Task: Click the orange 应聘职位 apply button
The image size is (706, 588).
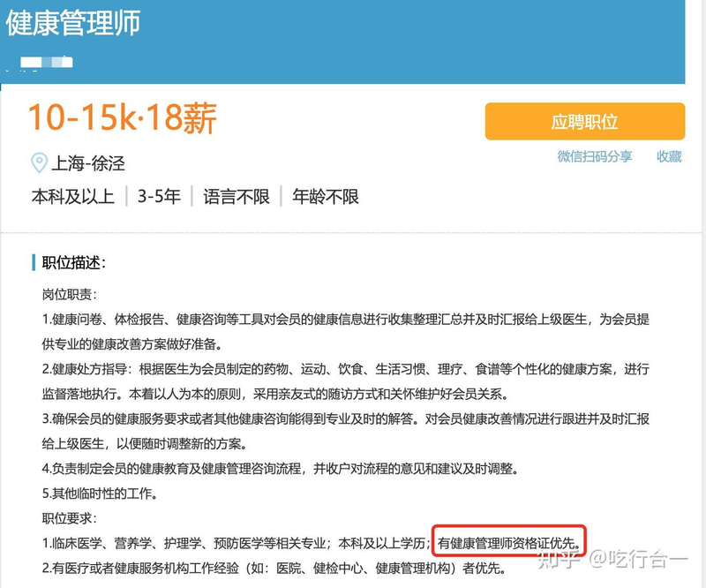Action: pyautogui.click(x=584, y=122)
